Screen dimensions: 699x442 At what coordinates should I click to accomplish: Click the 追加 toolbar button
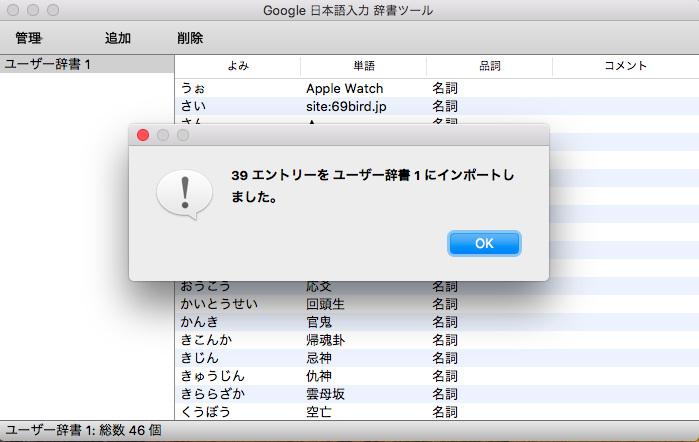click(x=118, y=38)
